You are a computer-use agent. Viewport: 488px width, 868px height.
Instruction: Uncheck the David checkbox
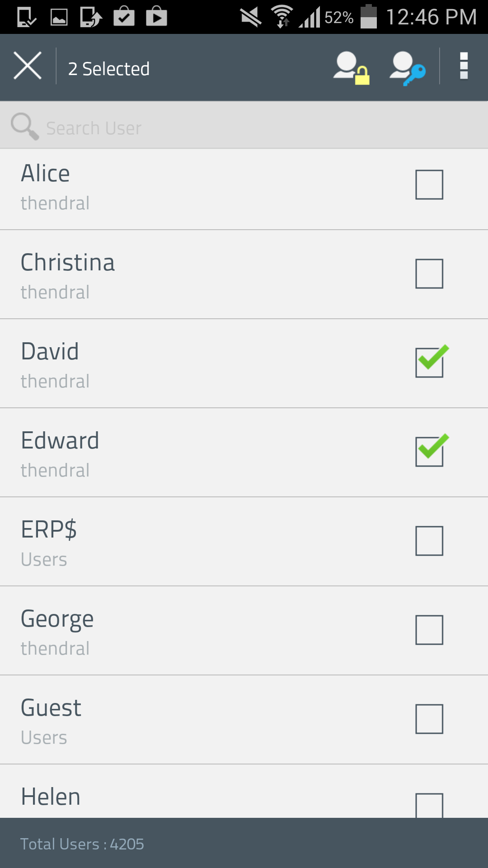click(x=431, y=361)
